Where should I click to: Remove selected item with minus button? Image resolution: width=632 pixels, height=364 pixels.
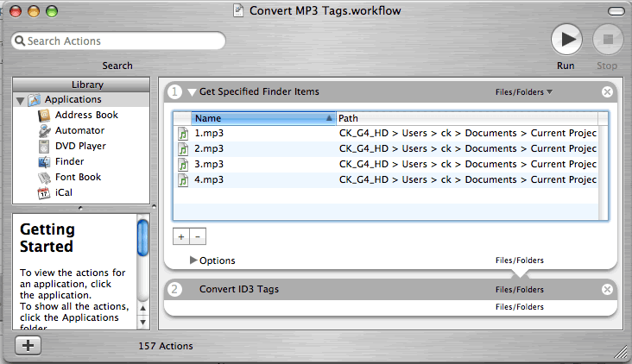pos(198,236)
